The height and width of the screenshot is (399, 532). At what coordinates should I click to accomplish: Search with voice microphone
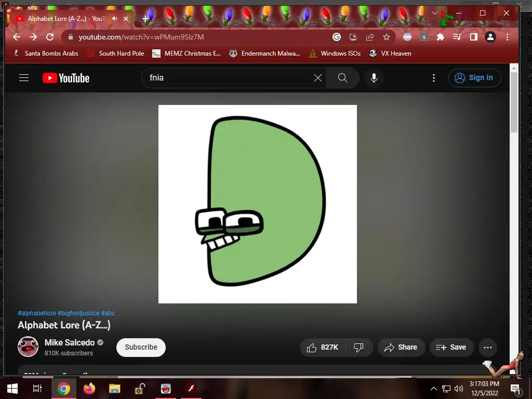pos(374,78)
